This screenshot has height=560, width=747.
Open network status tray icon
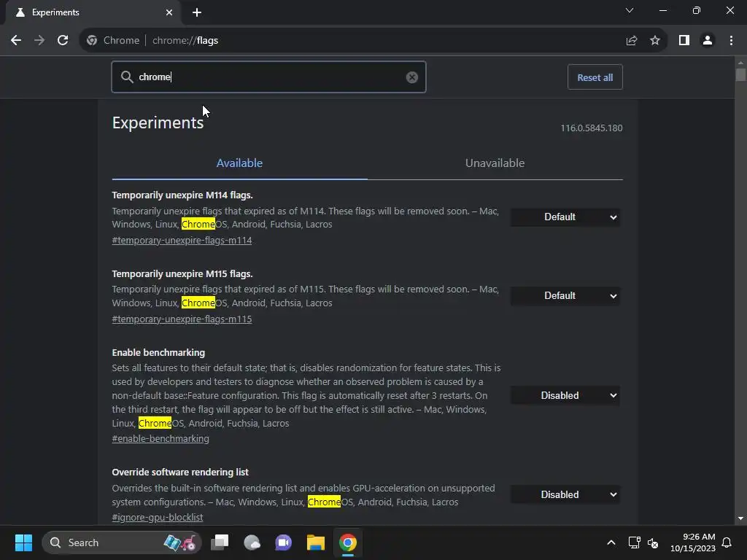coord(634,542)
